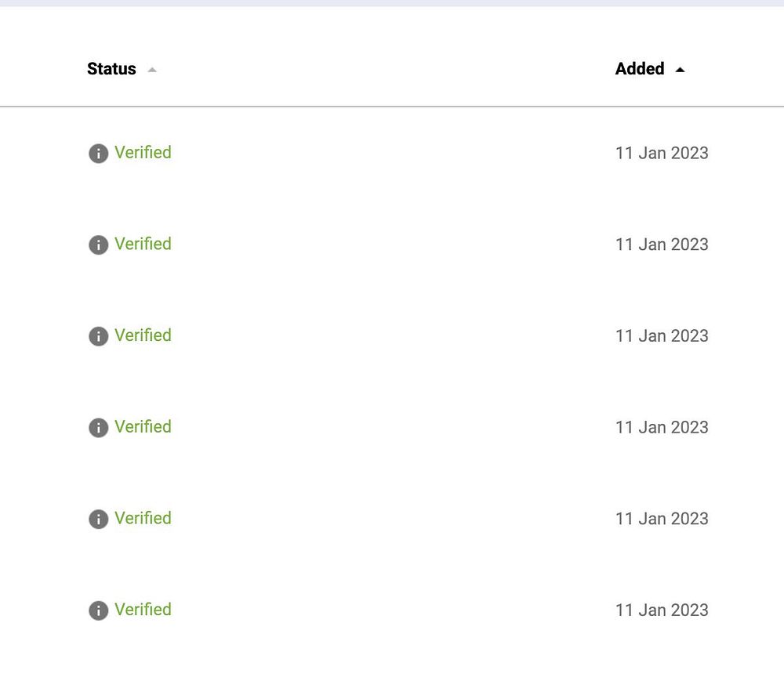This screenshot has width=784, height=699.
Task: Select the Verified label in the second row
Action: (x=143, y=244)
